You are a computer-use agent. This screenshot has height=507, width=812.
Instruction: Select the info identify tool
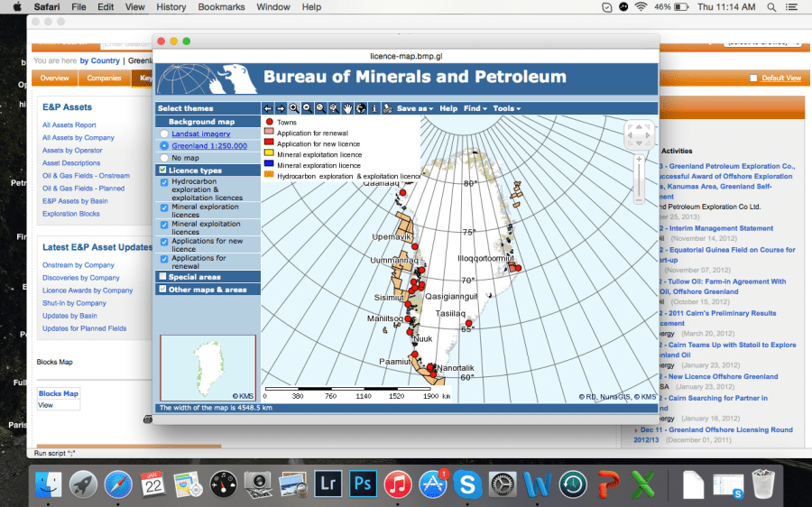374,108
